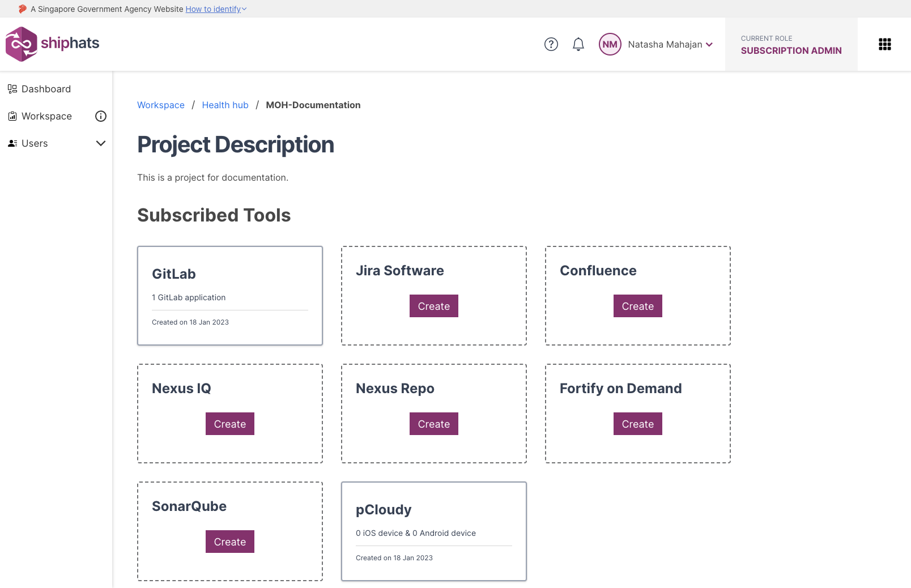Click Create for Fortify on Demand
The height and width of the screenshot is (588, 911).
pos(637,424)
